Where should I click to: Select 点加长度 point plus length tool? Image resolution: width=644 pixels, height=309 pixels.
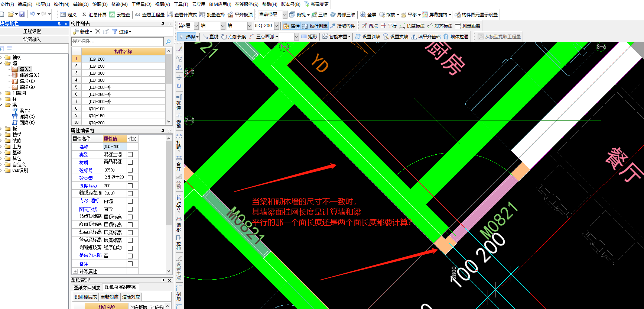coord(234,36)
